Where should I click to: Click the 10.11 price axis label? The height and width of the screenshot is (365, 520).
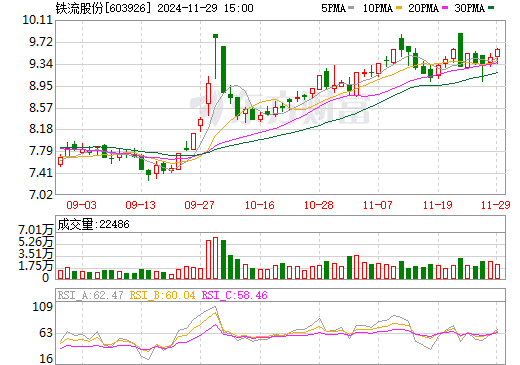tap(38, 20)
